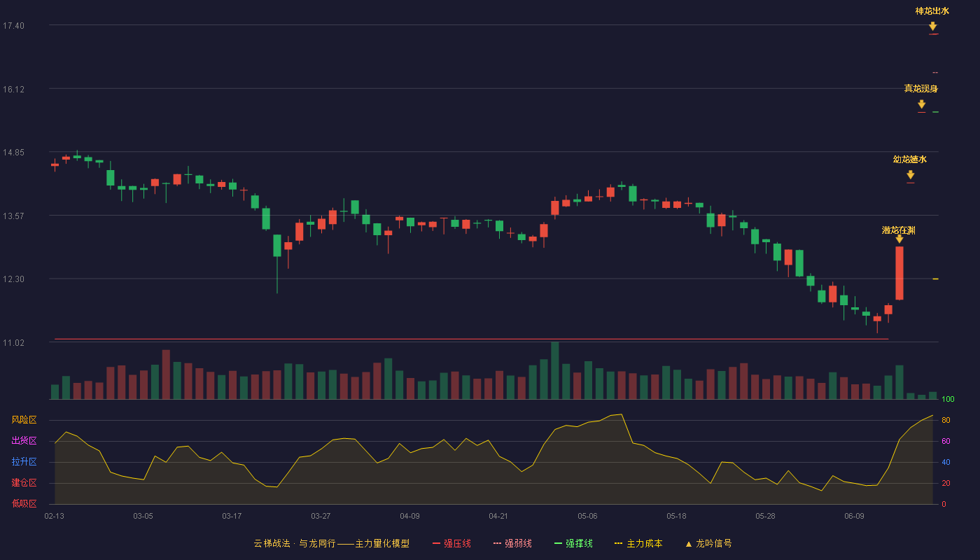Viewport: 980px width, 560px height.
Task: Toggle the 强压线 legend entry
Action: (451, 543)
